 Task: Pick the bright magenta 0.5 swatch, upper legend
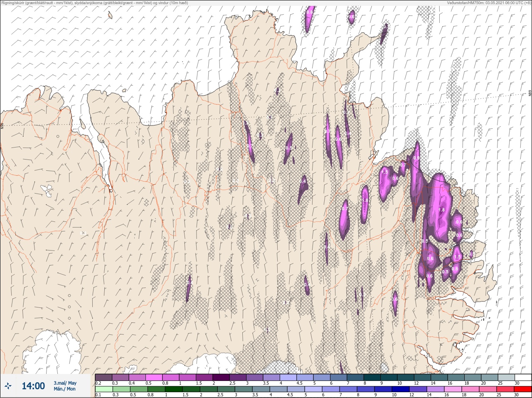[x=154, y=377]
